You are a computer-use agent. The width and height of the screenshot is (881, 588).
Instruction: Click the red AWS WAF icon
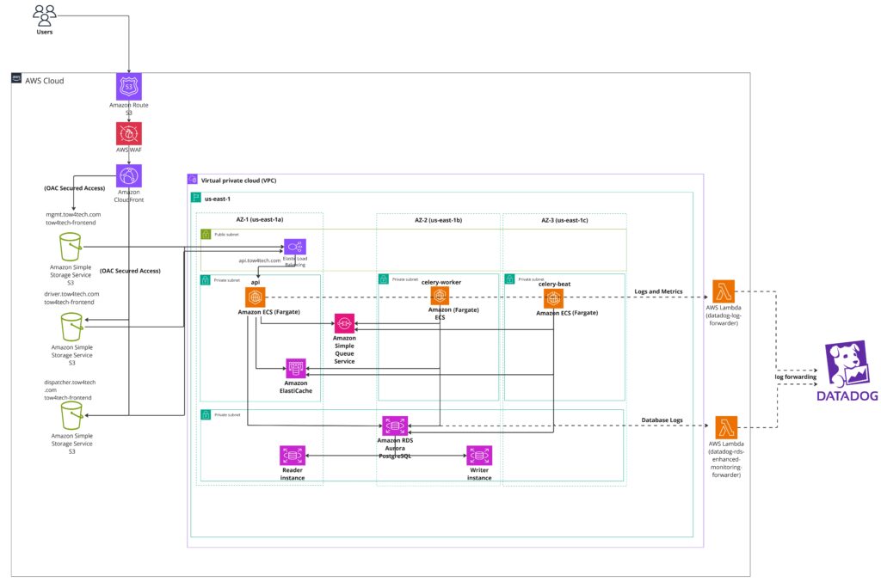coord(129,134)
